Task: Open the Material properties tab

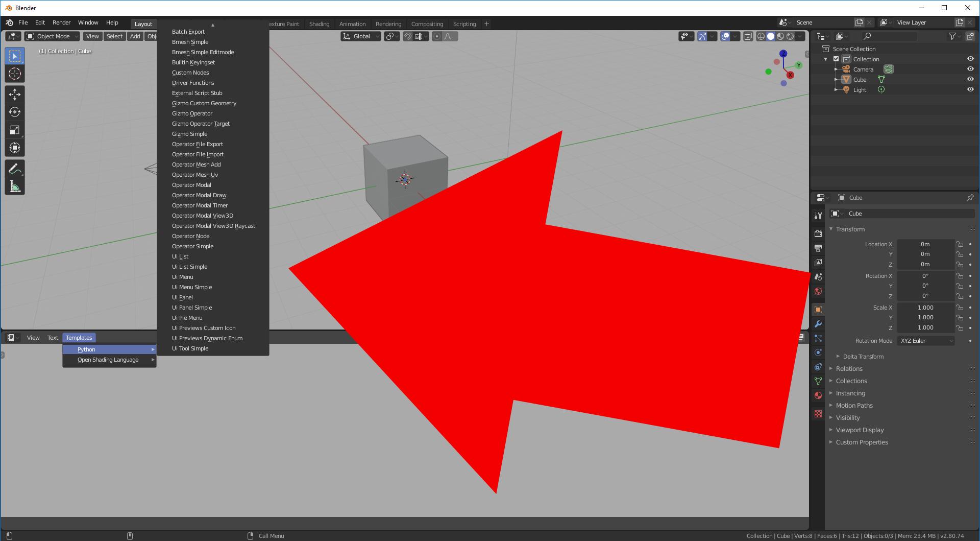Action: (818, 395)
